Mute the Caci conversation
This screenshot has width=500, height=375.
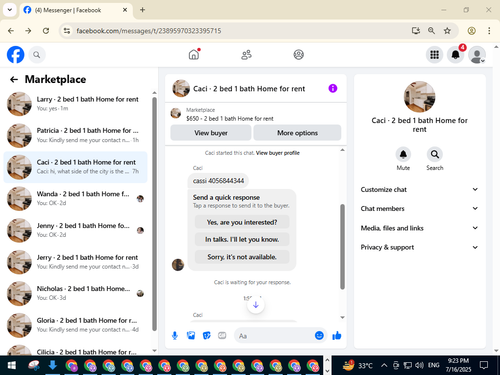(x=403, y=154)
